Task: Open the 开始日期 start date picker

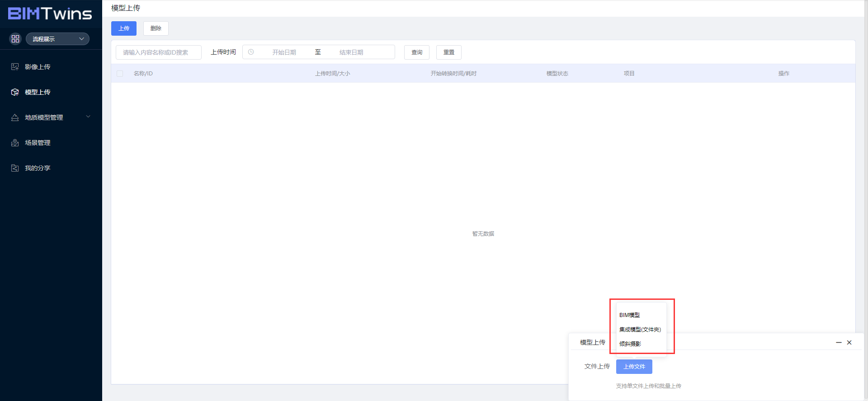Action: pos(284,52)
